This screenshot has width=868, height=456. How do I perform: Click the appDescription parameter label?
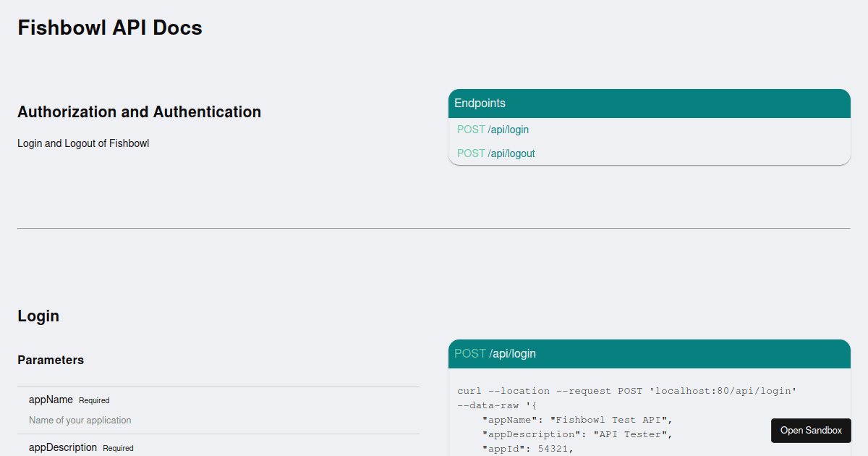coord(62,447)
